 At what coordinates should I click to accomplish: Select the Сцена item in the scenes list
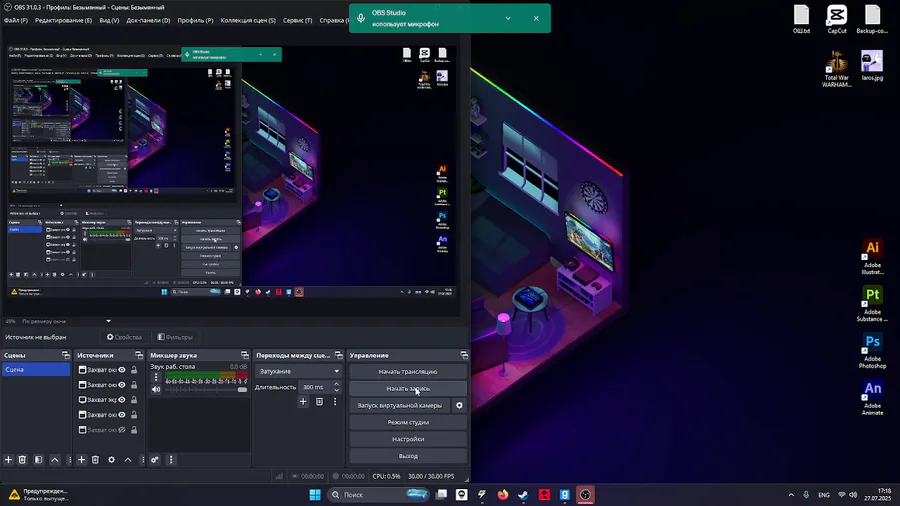point(36,369)
